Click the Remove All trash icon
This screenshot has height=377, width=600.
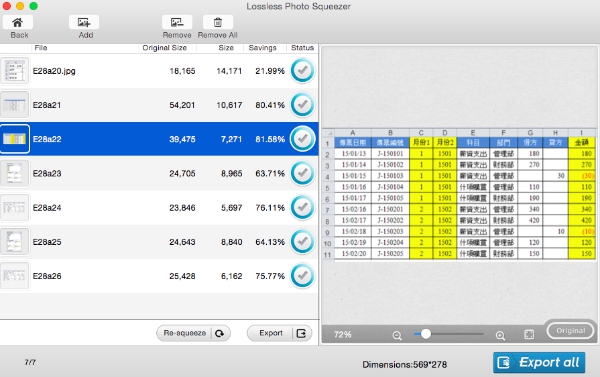click(218, 23)
